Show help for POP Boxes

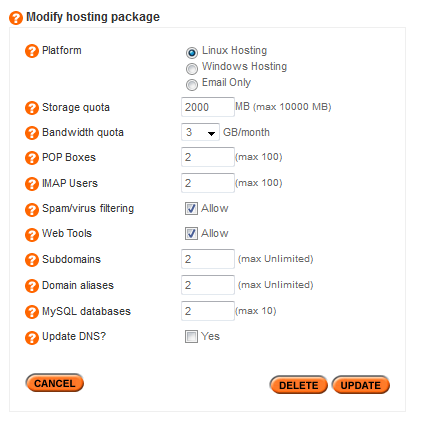click(x=32, y=158)
